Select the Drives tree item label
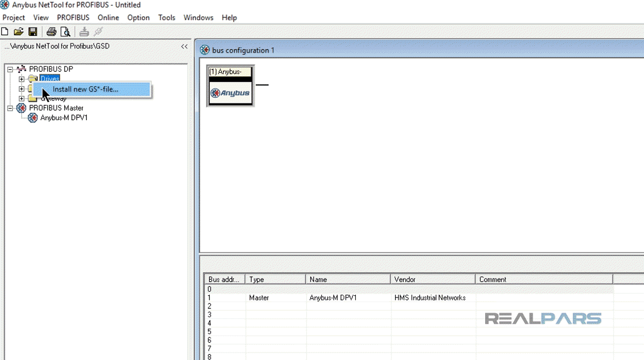Viewport: 644px width, 360px height. [x=50, y=79]
